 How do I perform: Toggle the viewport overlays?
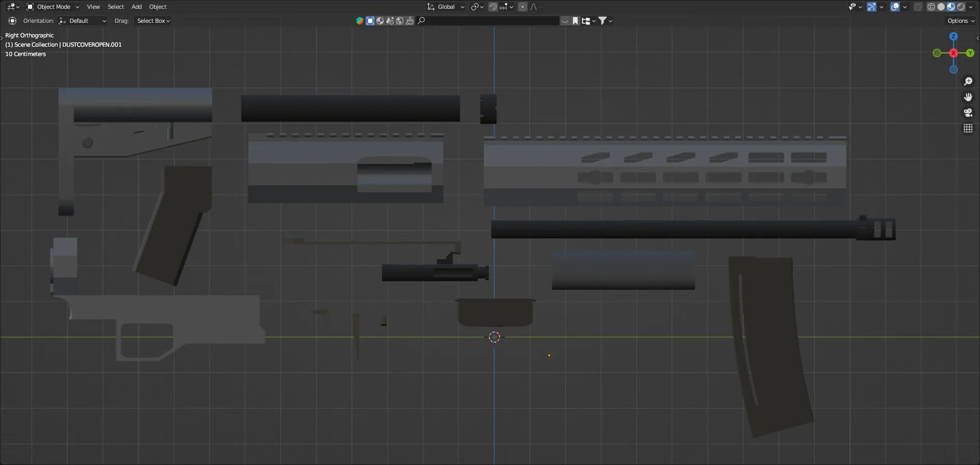point(895,7)
